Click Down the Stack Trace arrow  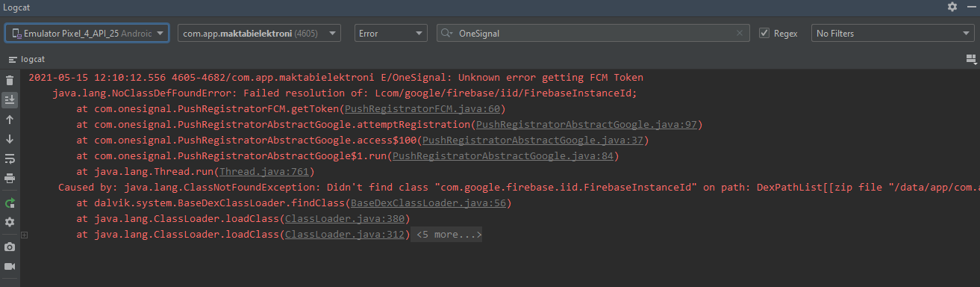[x=10, y=139]
